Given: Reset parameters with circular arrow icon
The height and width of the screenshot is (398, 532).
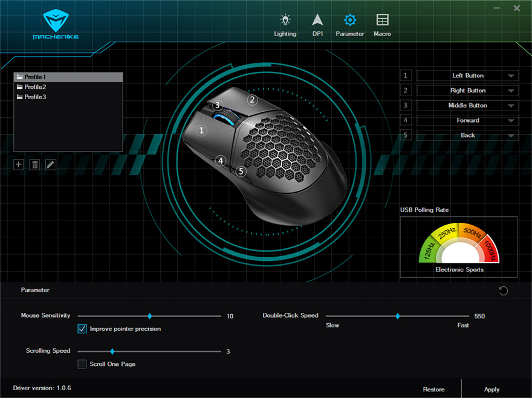Looking at the screenshot, I should pyautogui.click(x=503, y=290).
